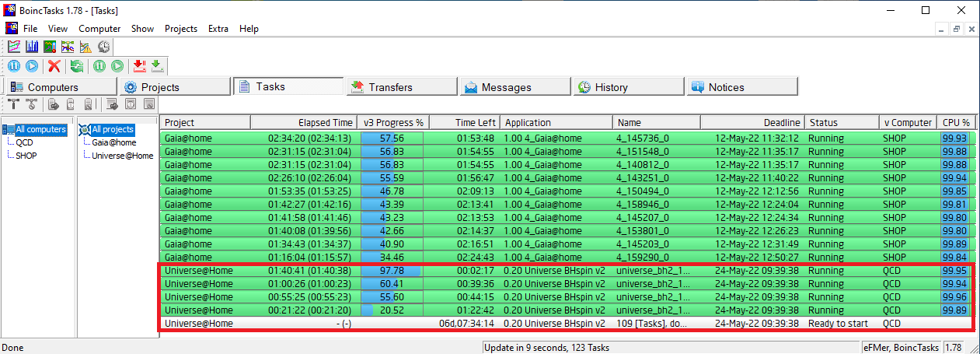This screenshot has height=354, width=980.
Task: Select Universe@Home in the projects tree
Action: (123, 155)
